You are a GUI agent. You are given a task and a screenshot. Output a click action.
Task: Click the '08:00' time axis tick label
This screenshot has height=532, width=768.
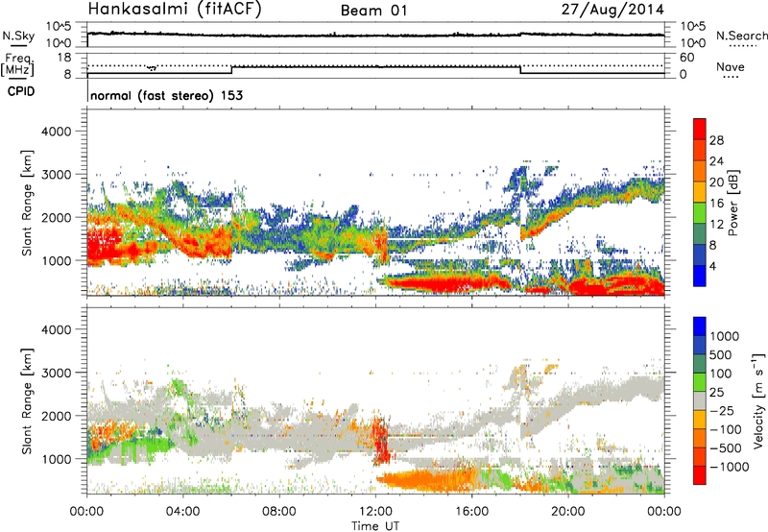tap(279, 512)
